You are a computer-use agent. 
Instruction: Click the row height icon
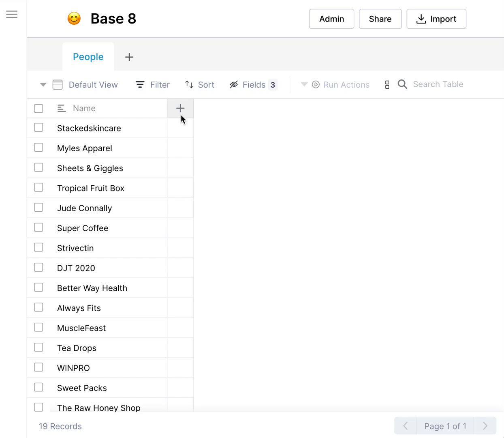click(x=387, y=85)
